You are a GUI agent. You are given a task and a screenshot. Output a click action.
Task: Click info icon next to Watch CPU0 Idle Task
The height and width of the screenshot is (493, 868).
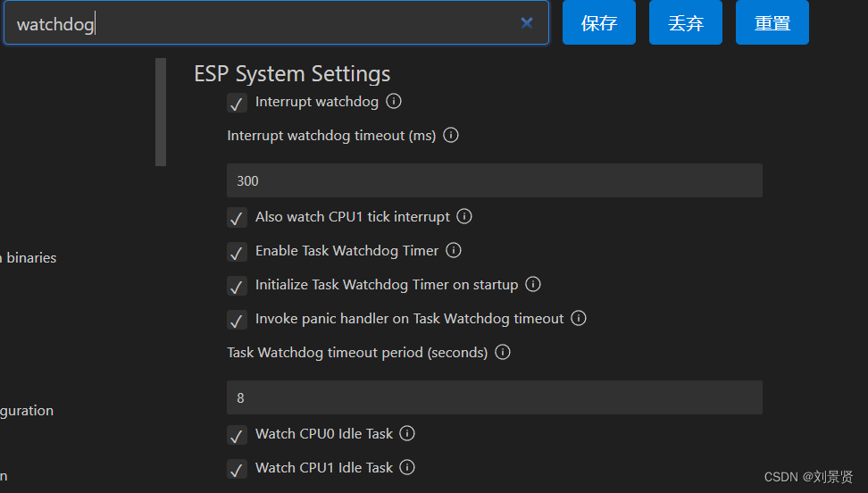[x=407, y=434]
